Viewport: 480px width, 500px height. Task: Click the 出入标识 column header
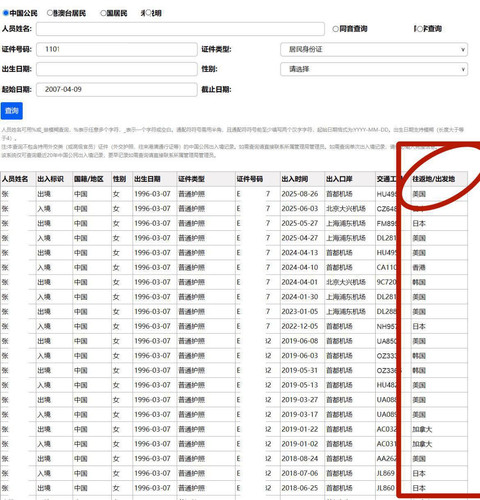(50, 179)
